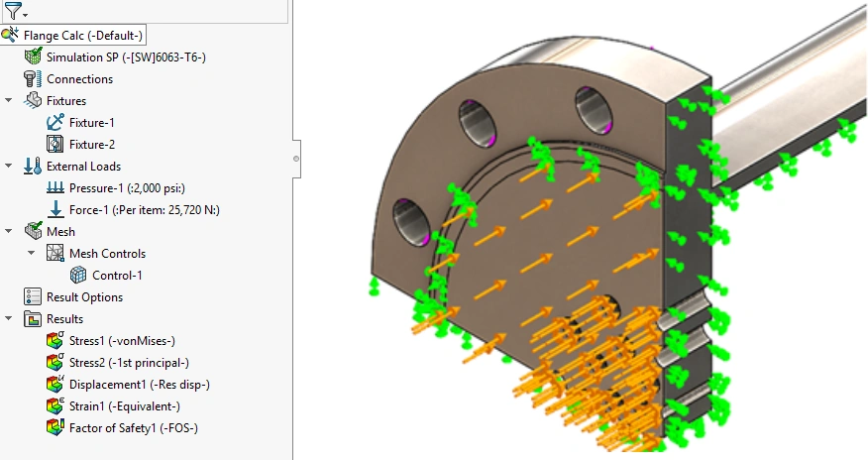868x460 pixels.
Task: Click the Connections bolt icon
Action: coord(34,79)
